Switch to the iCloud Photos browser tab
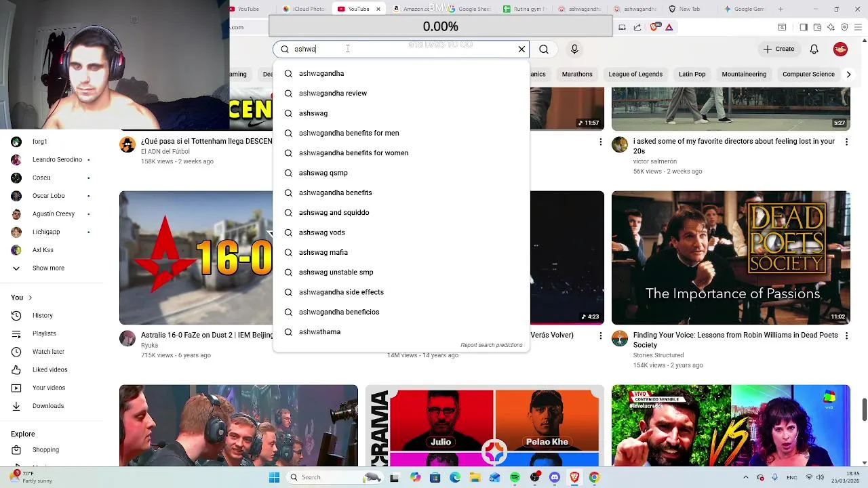Image resolution: width=868 pixels, height=488 pixels. (304, 9)
